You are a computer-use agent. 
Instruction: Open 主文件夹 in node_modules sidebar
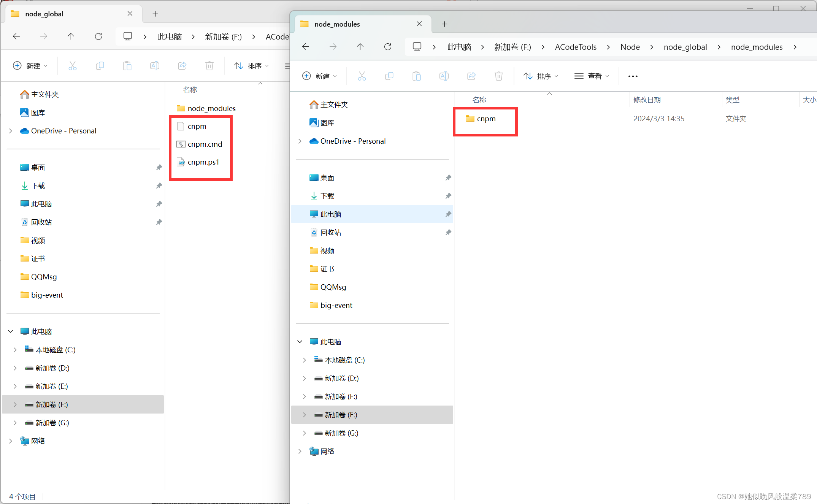[x=329, y=105]
